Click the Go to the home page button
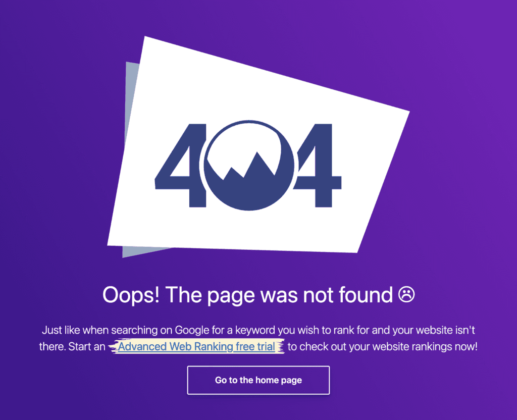 click(258, 380)
